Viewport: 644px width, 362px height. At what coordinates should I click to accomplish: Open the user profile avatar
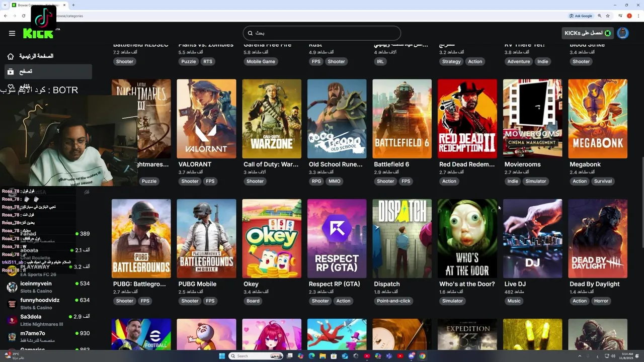coord(623,33)
